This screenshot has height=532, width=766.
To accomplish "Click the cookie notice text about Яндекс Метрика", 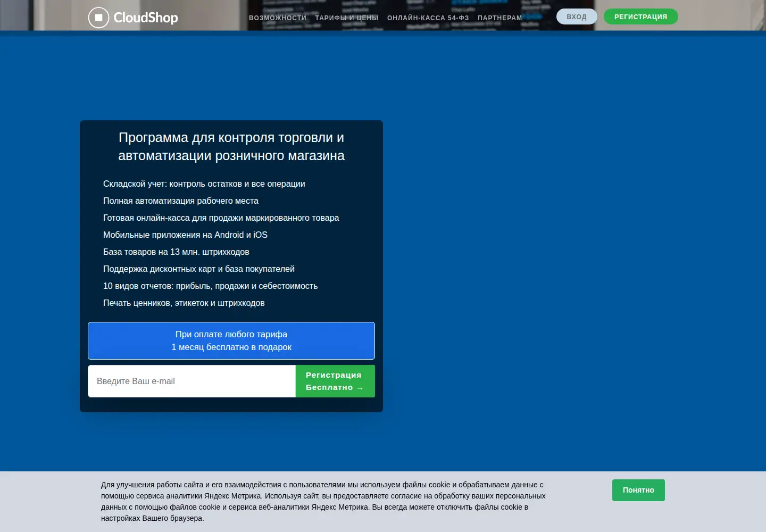I will click(x=323, y=501).
